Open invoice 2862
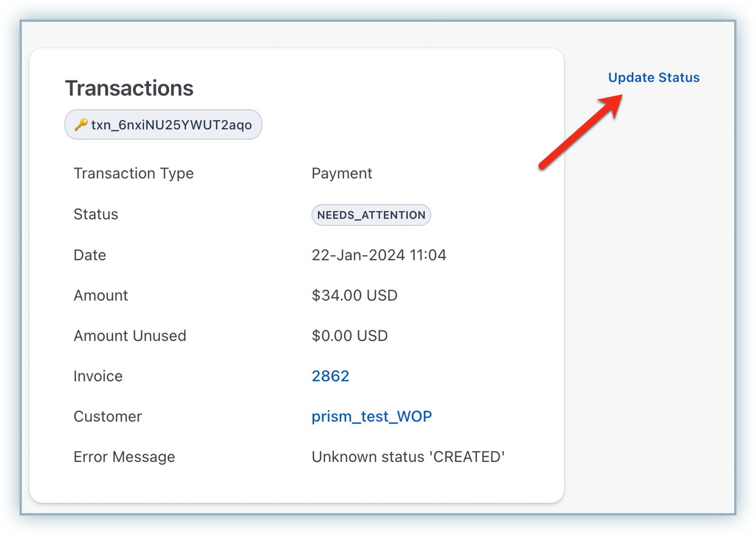This screenshot has height=535, width=756. coord(330,376)
